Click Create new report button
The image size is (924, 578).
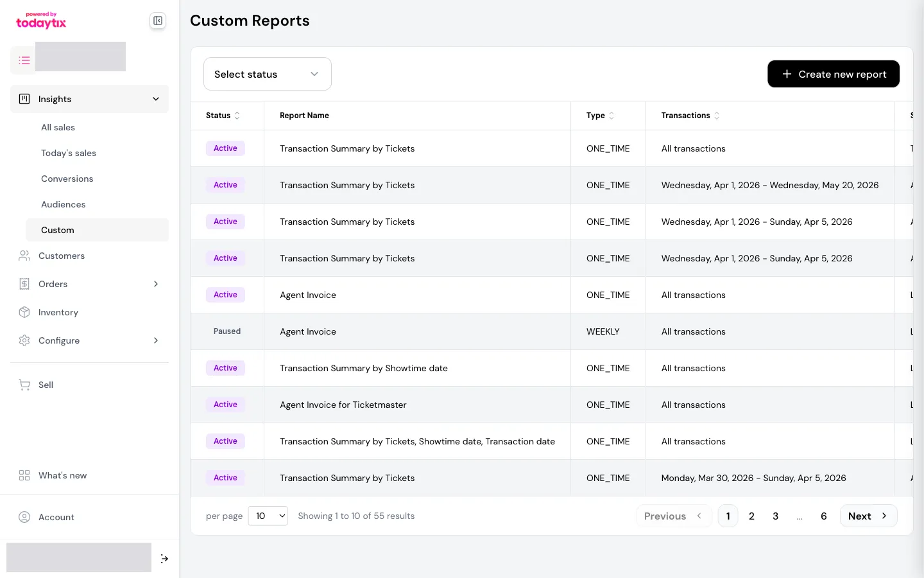click(834, 74)
